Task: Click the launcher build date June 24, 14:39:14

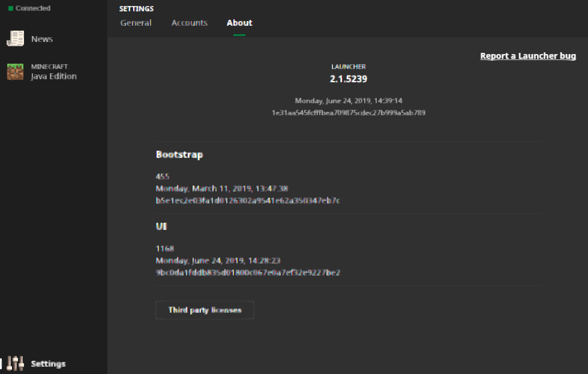Action: click(349, 101)
